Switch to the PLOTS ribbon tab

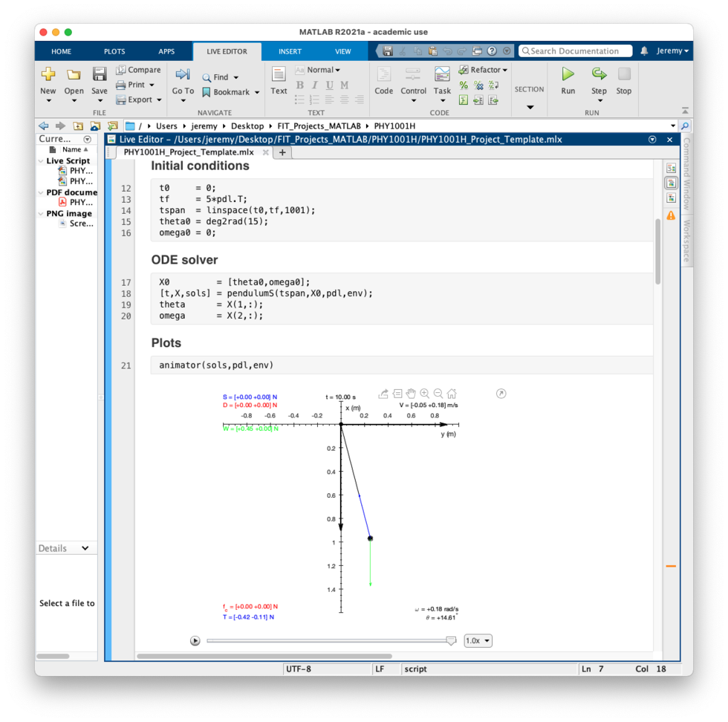(x=114, y=51)
